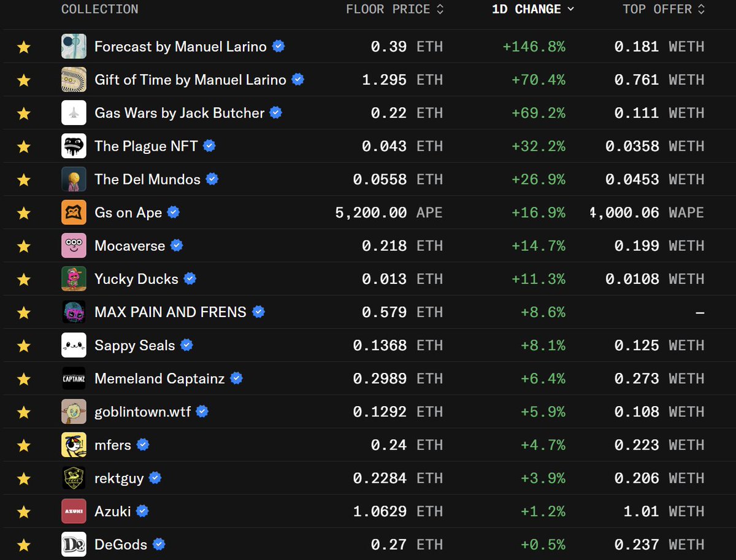Click the verified badge next to DeGods
Viewport: 736px width, 560px height.
159,544
